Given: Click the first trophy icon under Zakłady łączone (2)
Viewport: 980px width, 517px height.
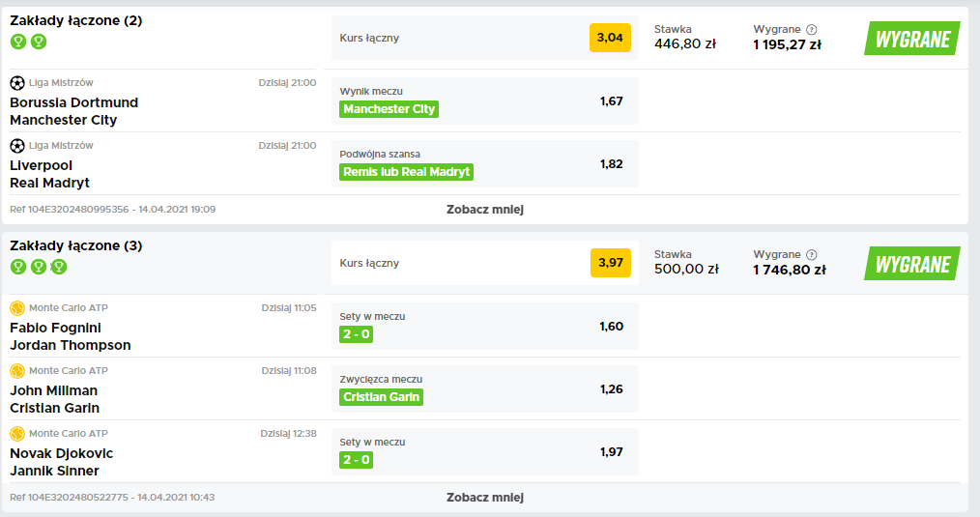Looking at the screenshot, I should coord(18,42).
